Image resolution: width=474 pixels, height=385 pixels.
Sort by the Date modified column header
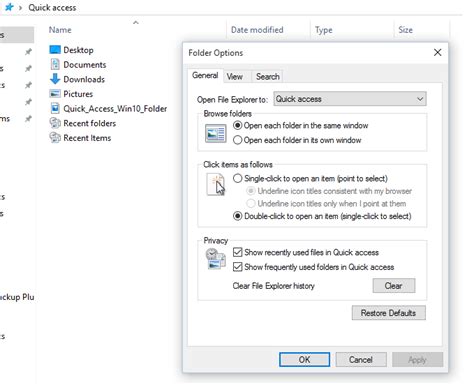point(257,30)
